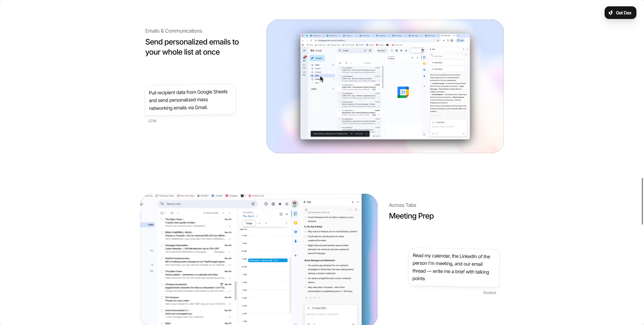
Task: Click the Contacts icon beside Calendar Loading panel
Action: point(424,76)
